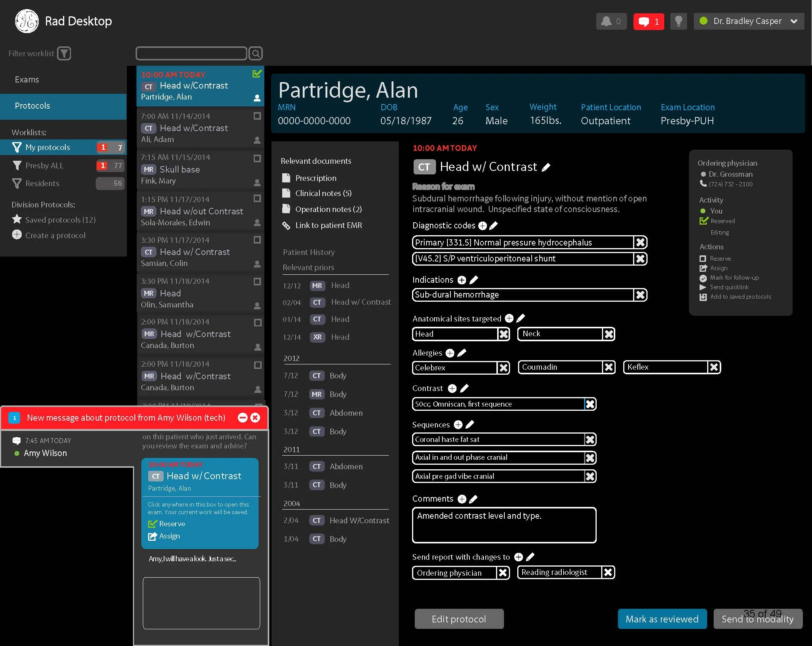Minimize the Amy Wilson message popup
812x646 pixels.
coord(242,418)
